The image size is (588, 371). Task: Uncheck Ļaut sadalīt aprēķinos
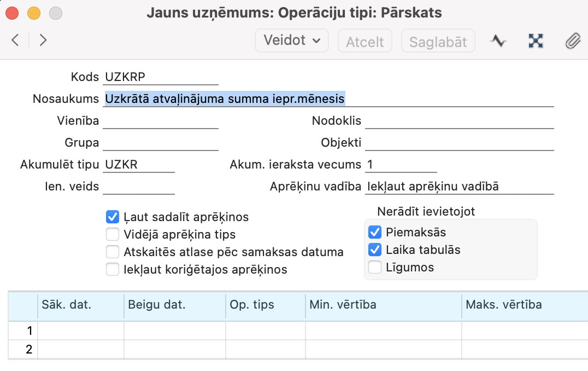(x=113, y=217)
